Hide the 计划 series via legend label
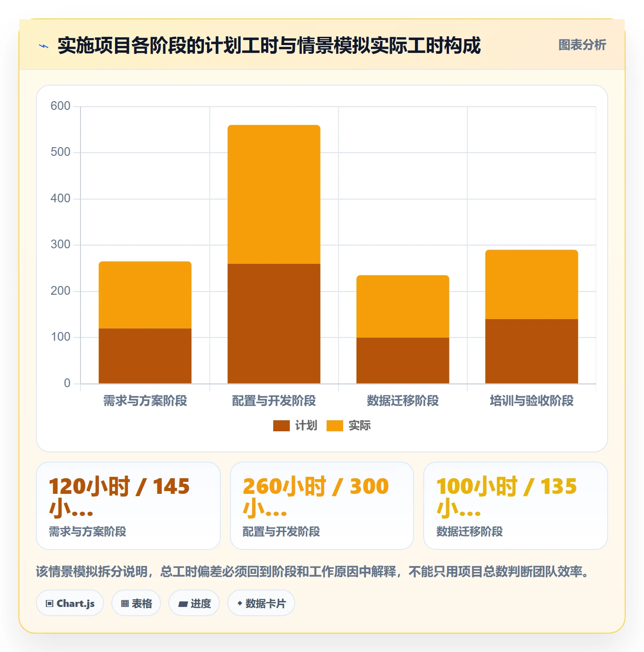The image size is (644, 652). click(306, 426)
